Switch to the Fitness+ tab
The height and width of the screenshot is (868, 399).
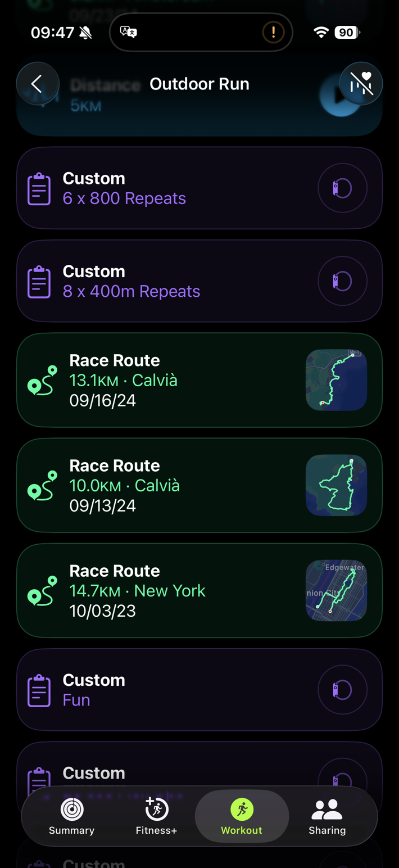(156, 816)
